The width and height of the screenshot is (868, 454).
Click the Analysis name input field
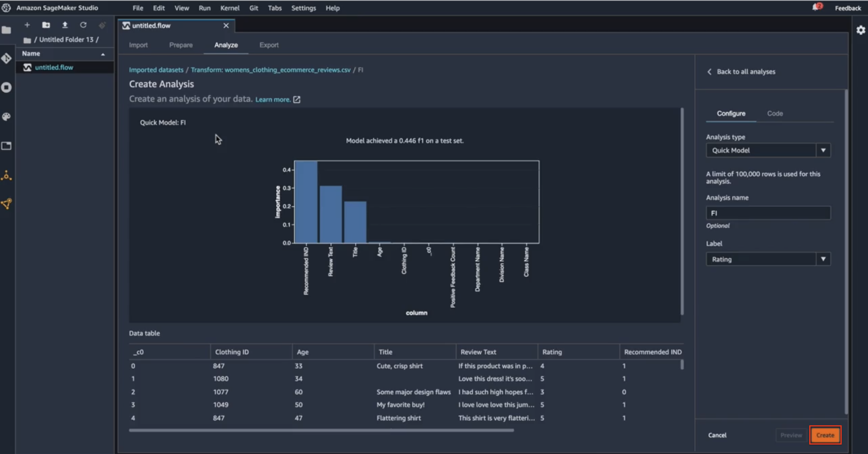[768, 213]
